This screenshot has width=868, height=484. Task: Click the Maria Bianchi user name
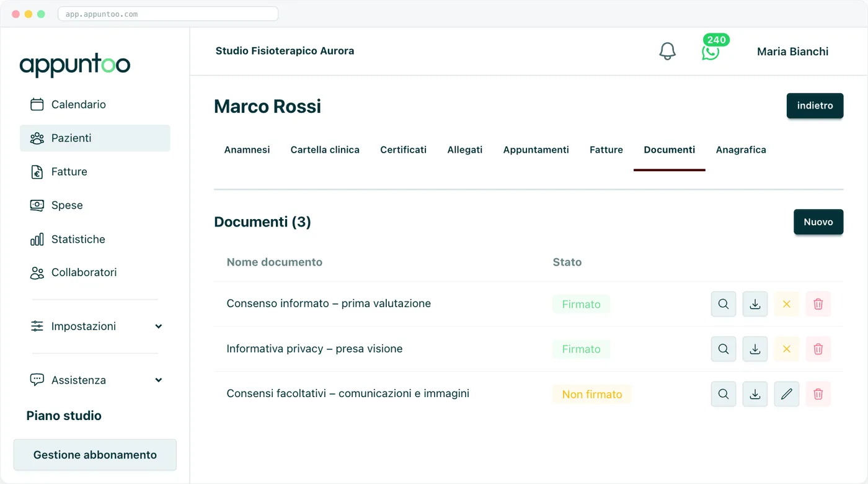793,52
